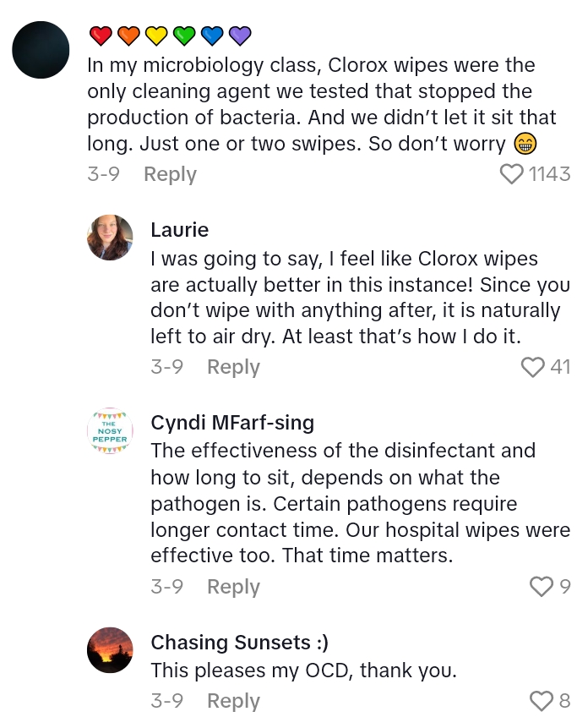
Task: Like Chasing Sunsets' OCD comment
Action: point(540,701)
